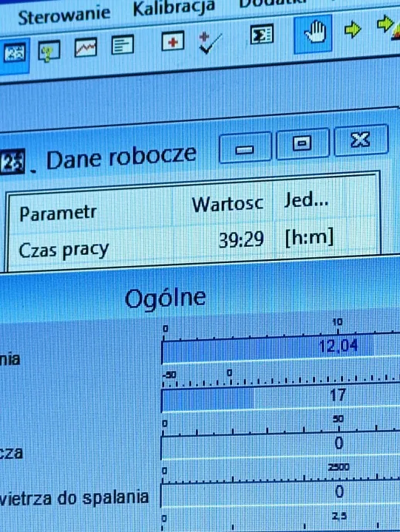Click the second green arrow icon
This screenshot has height=532, width=400.
click(386, 24)
